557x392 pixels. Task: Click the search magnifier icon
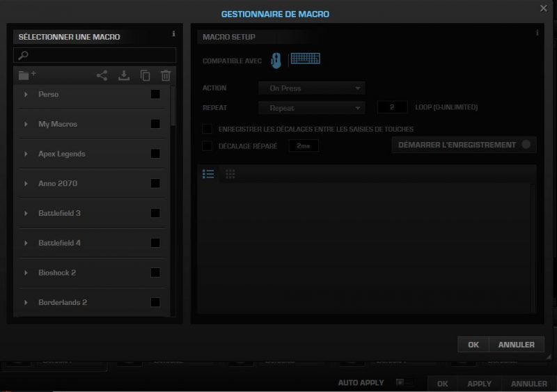[x=23, y=56]
